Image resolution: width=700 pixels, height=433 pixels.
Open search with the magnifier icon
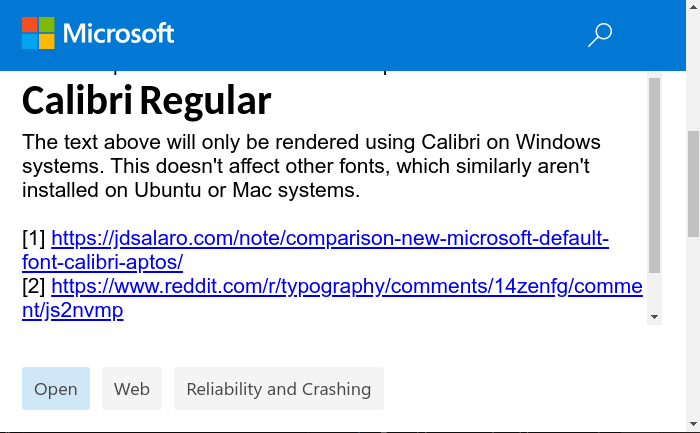tap(600, 35)
